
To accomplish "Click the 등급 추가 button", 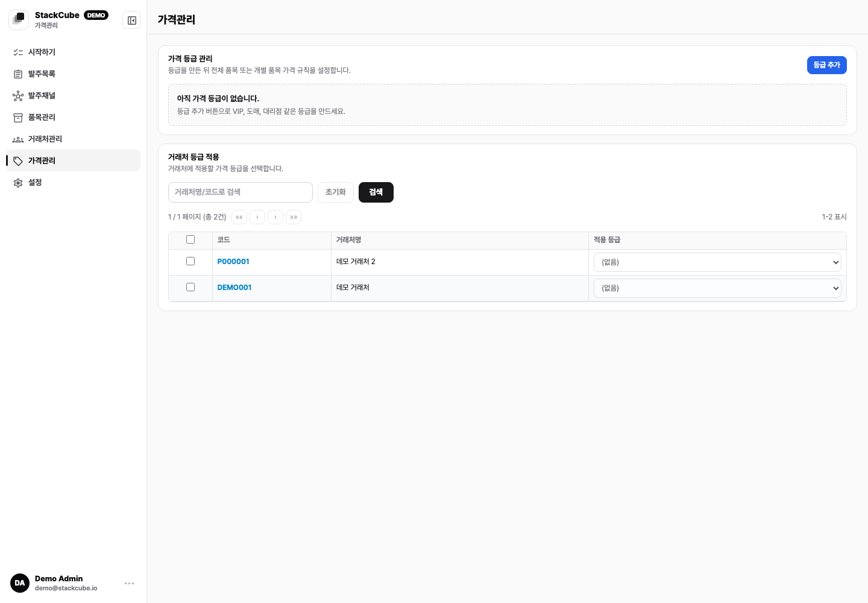I will (x=826, y=65).
